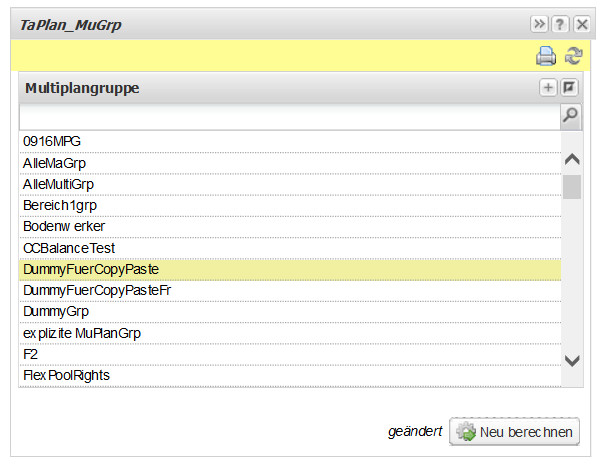Image resolution: width=601 pixels, height=466 pixels.
Task: Select DummyFuerCopyPasteFr entry
Action: 290,290
